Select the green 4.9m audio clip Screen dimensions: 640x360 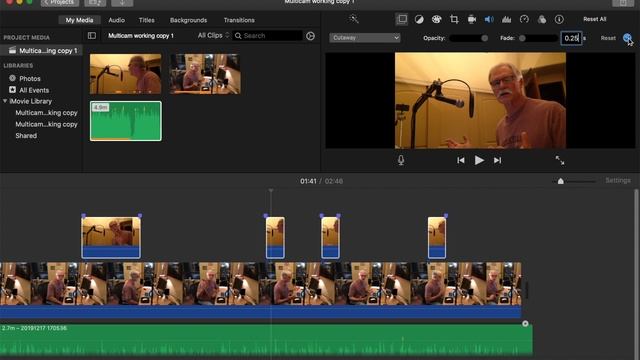point(126,121)
